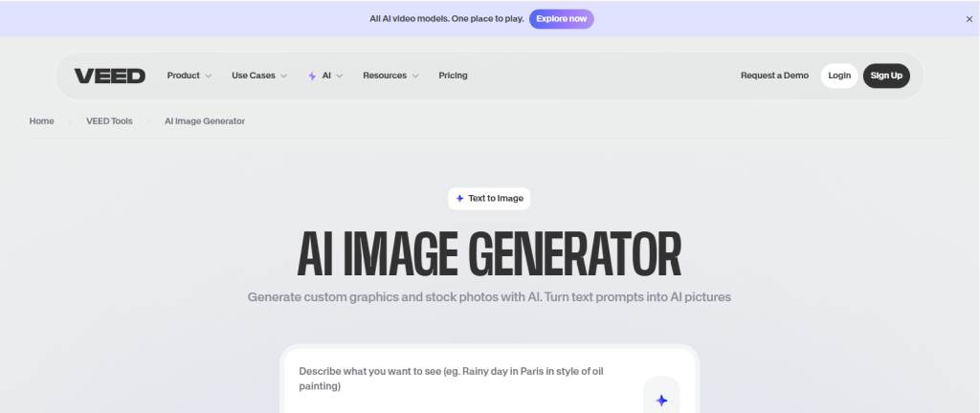Screen dimensions: 980x413
Task: Dismiss the top promo banner
Action: pyautogui.click(x=969, y=18)
